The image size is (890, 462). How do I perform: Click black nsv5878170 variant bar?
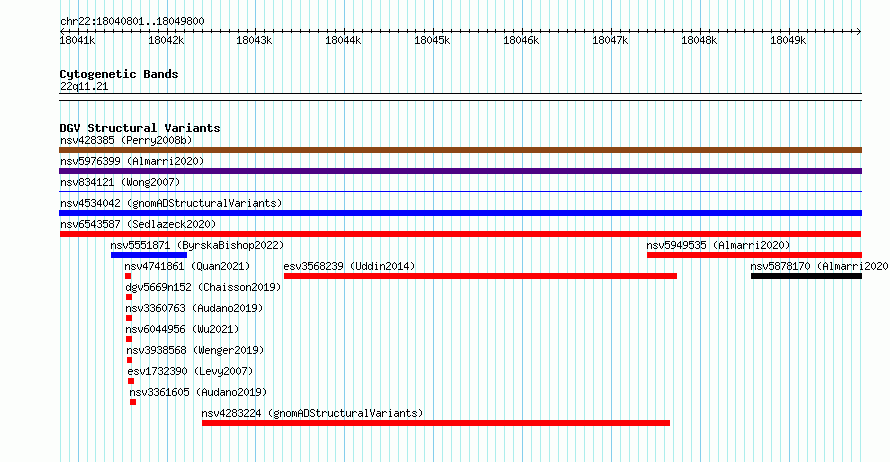[807, 276]
